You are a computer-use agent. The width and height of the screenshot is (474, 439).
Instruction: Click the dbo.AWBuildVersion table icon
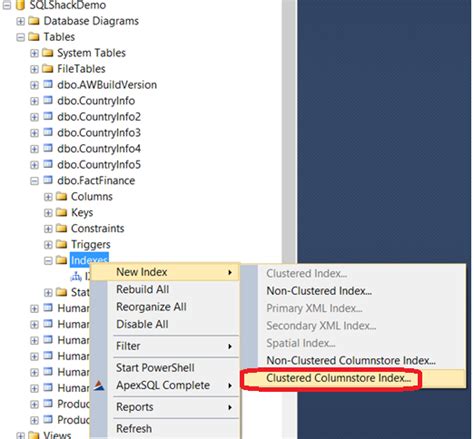(48, 84)
